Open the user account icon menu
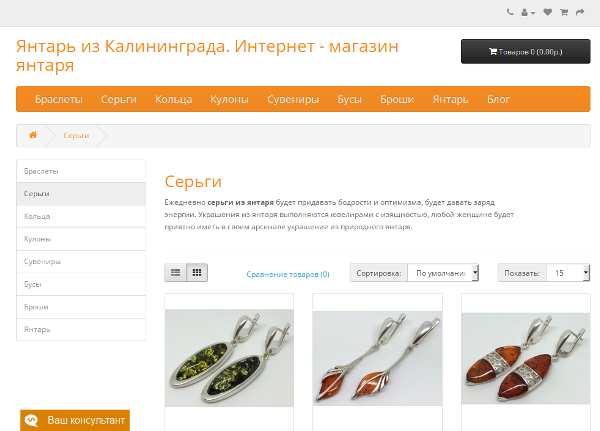The width and height of the screenshot is (600, 431). point(528,13)
